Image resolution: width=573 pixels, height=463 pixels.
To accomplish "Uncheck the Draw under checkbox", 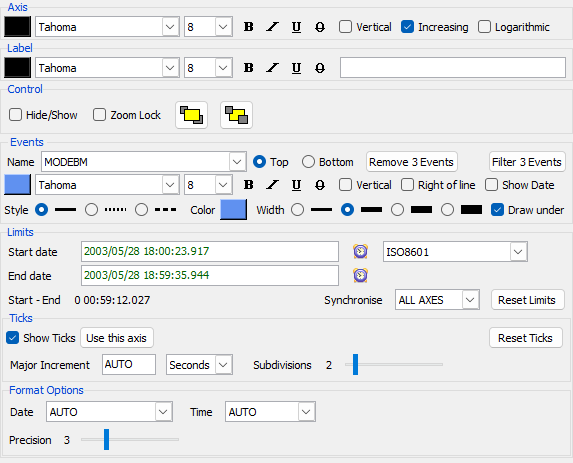I will [497, 210].
